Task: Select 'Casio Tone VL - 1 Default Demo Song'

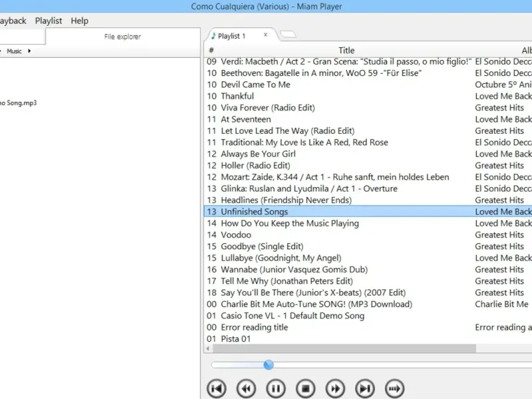Action: pos(368,315)
